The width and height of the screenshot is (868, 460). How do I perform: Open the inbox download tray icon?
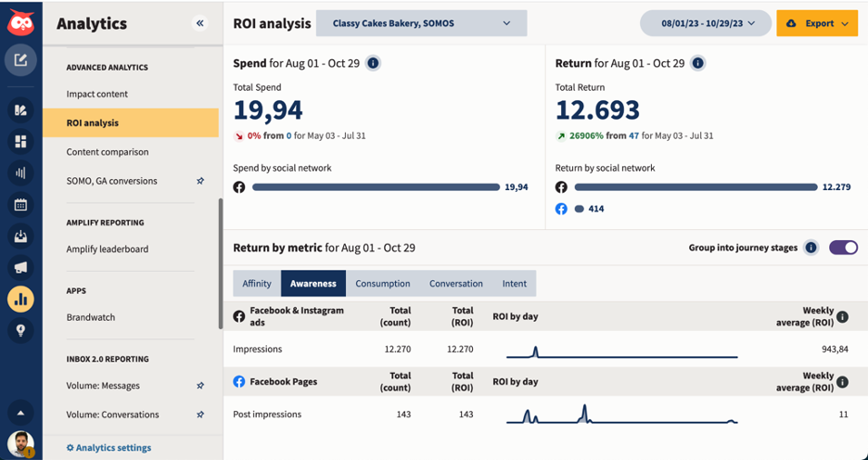tap(20, 236)
